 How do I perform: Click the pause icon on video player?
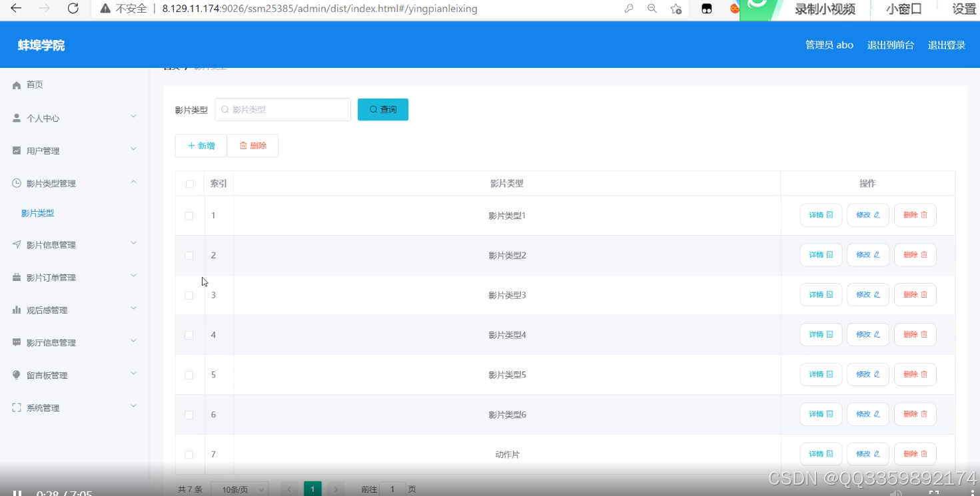18,493
